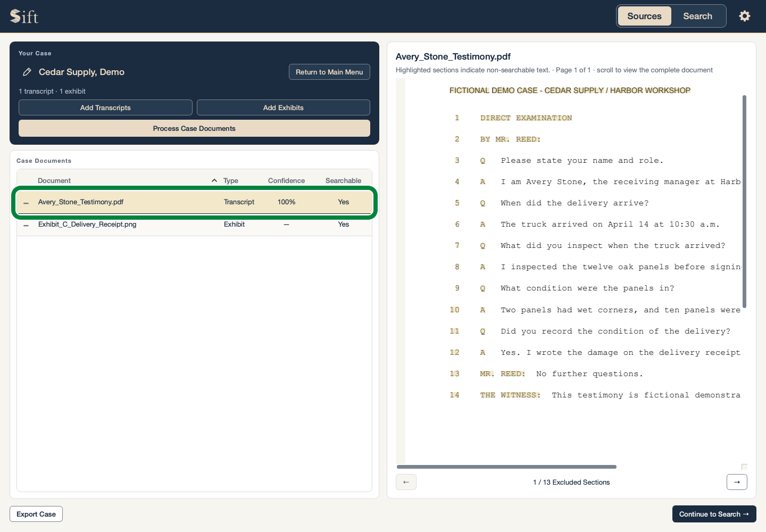The image size is (766, 532).
Task: Open settings via the gear icon
Action: (745, 16)
